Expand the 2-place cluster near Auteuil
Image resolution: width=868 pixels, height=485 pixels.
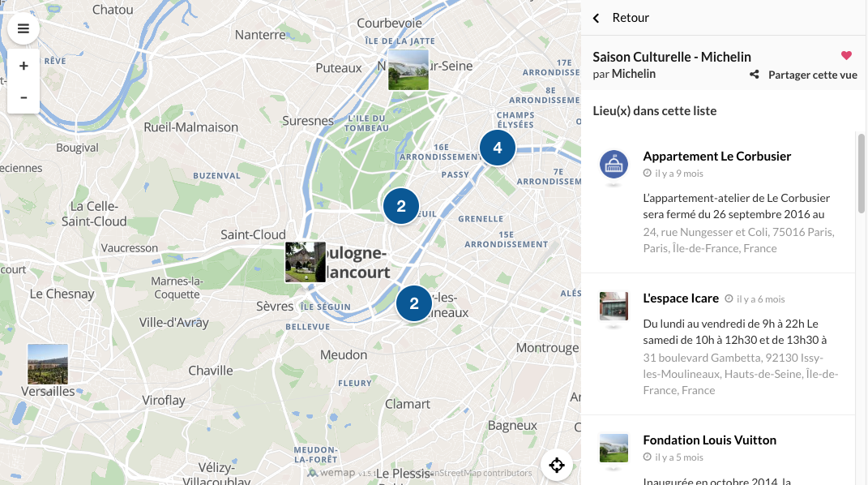[x=401, y=206]
